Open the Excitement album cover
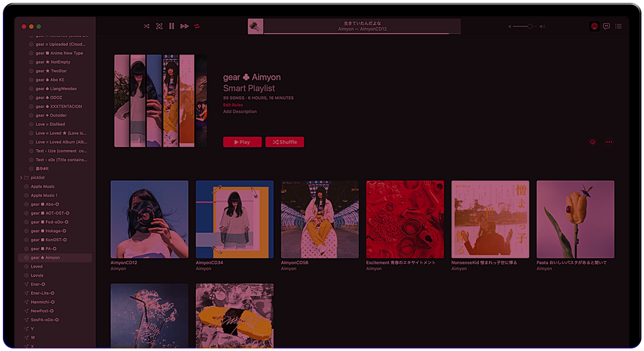This screenshot has height=351, width=644. 405,219
